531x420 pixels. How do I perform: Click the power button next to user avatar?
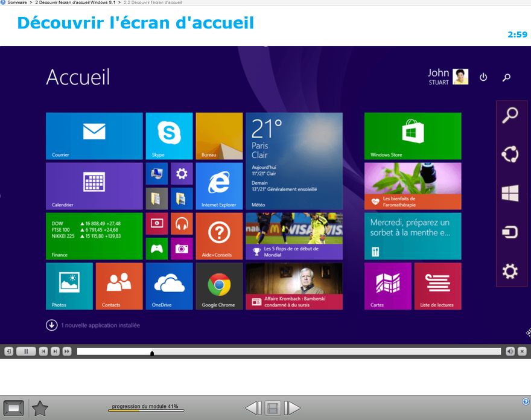[483, 77]
